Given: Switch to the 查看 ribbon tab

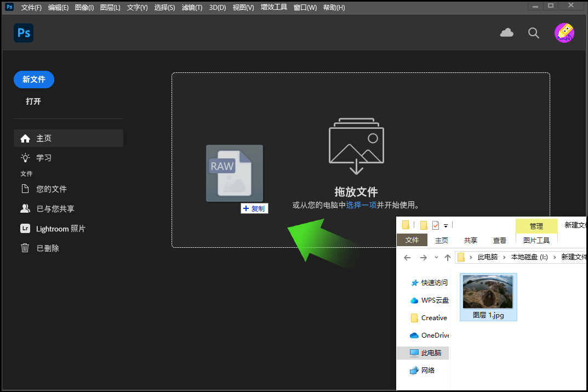Looking at the screenshot, I should click(500, 240).
